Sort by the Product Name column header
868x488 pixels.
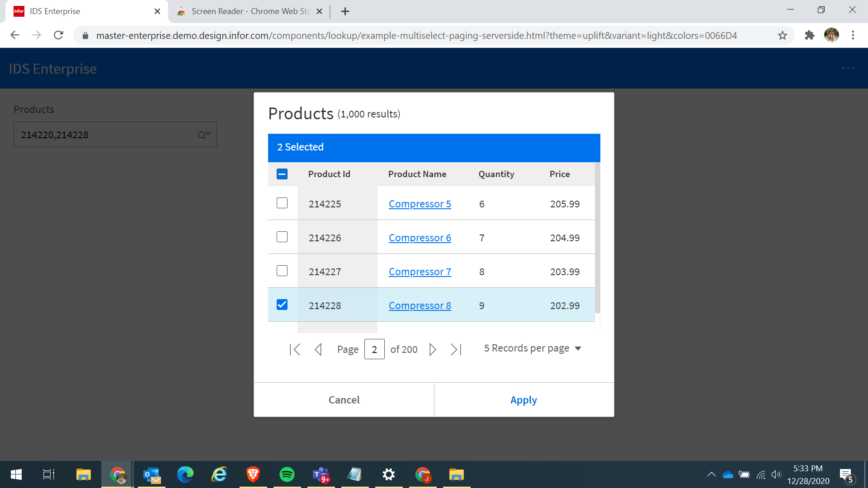[417, 174]
